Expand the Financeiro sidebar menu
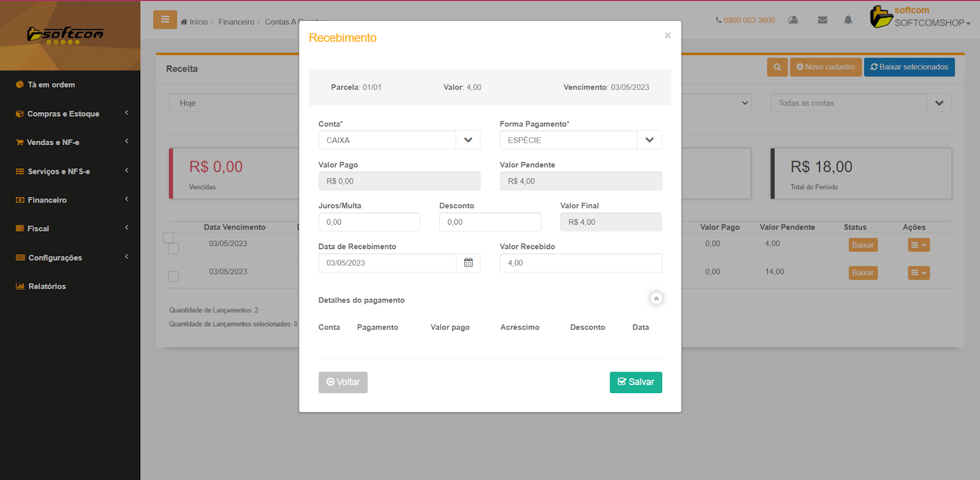The height and width of the screenshot is (480, 980). [x=70, y=200]
